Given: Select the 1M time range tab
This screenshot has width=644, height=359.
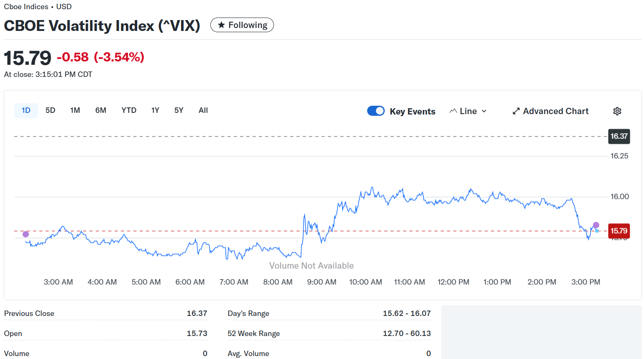Looking at the screenshot, I should 75,110.
